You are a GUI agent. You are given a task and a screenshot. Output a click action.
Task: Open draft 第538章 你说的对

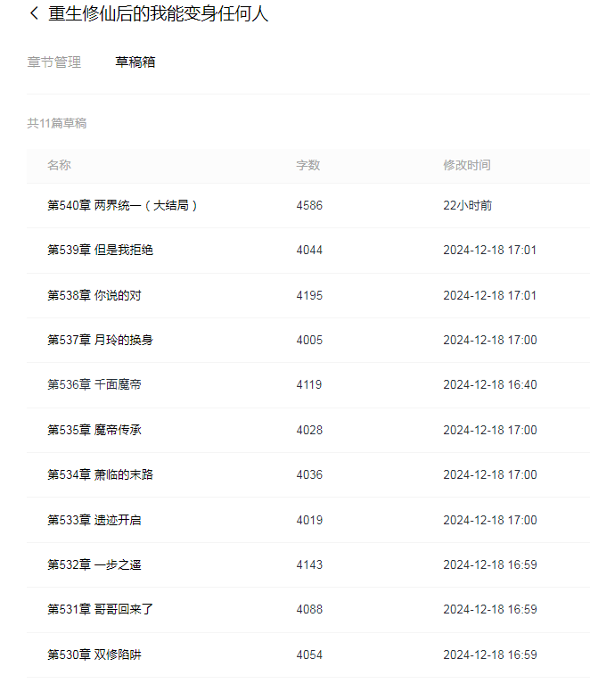(x=94, y=295)
